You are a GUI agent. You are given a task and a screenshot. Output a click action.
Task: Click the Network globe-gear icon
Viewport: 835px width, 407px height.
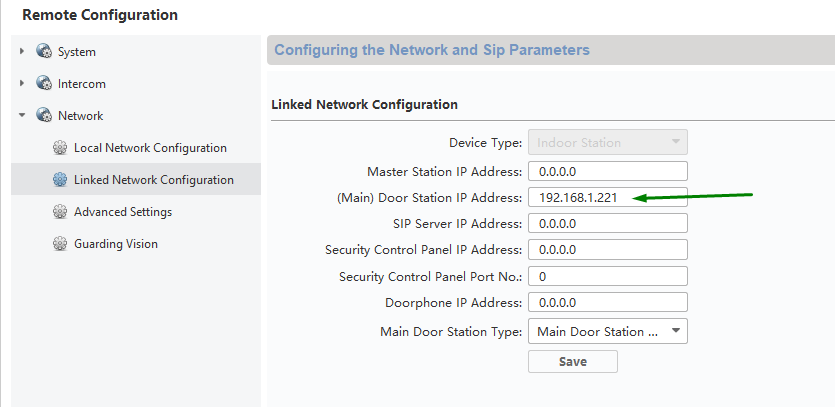pyautogui.click(x=44, y=115)
